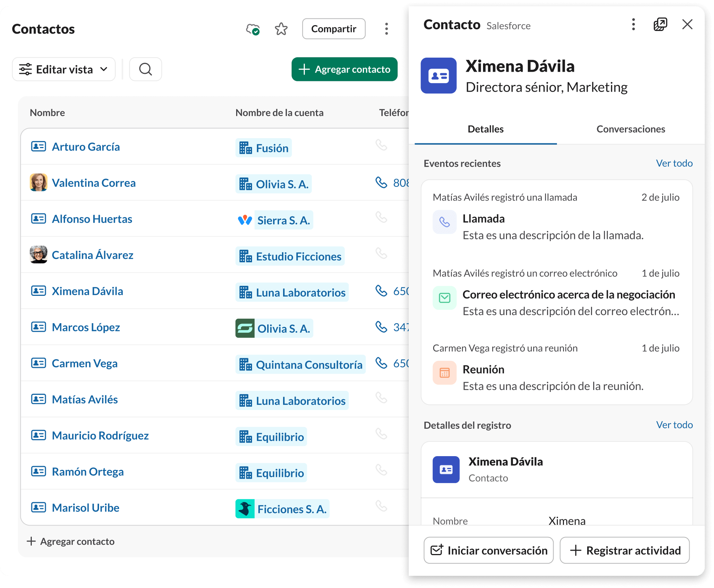714x588 pixels.
Task: Click Registrar actividad button
Action: [624, 550]
